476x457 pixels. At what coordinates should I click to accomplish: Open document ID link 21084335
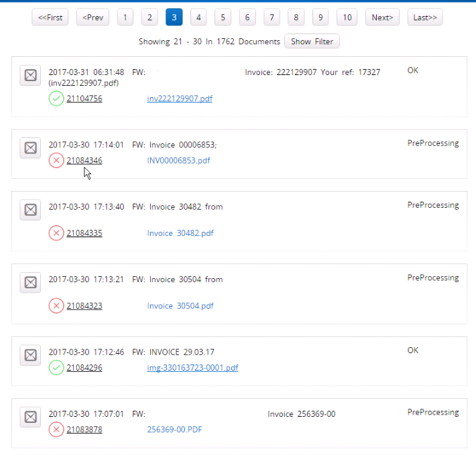tap(84, 233)
